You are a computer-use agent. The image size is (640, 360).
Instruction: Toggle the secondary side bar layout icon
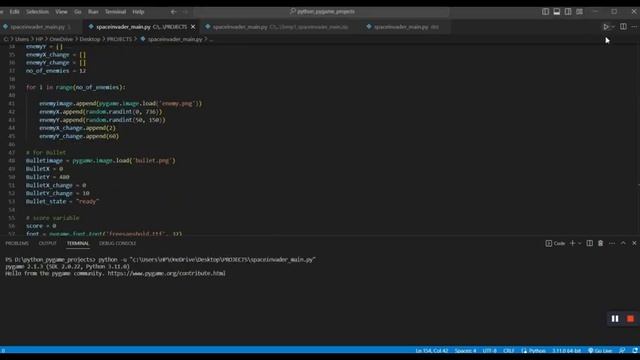point(568,12)
